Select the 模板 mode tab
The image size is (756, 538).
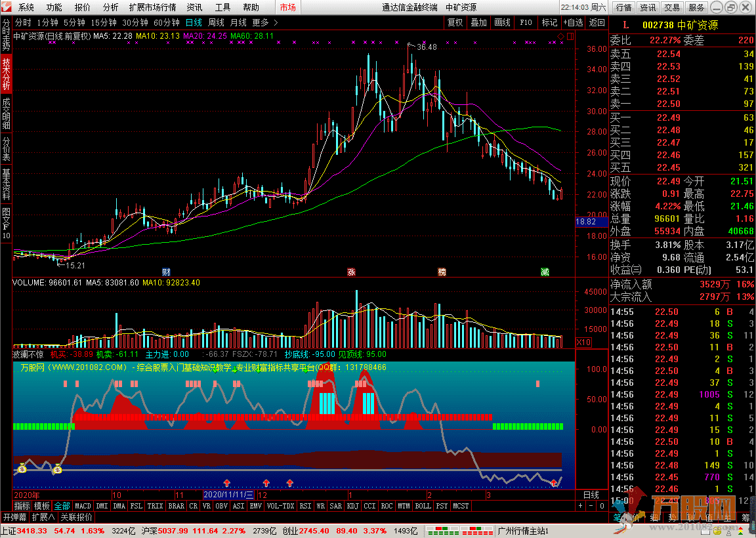42,507
